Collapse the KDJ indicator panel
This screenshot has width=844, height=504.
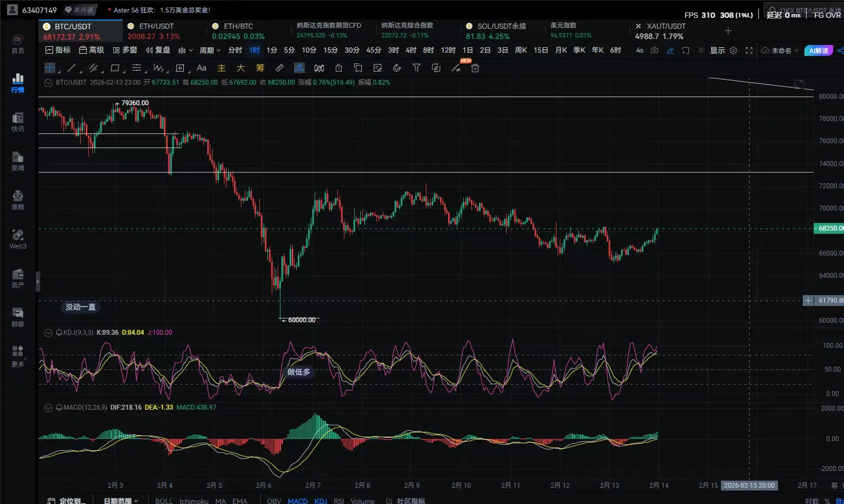(48, 333)
